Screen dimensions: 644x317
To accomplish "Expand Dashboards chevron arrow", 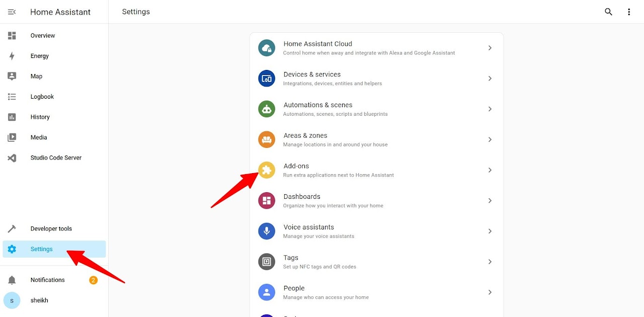I will 490,201.
